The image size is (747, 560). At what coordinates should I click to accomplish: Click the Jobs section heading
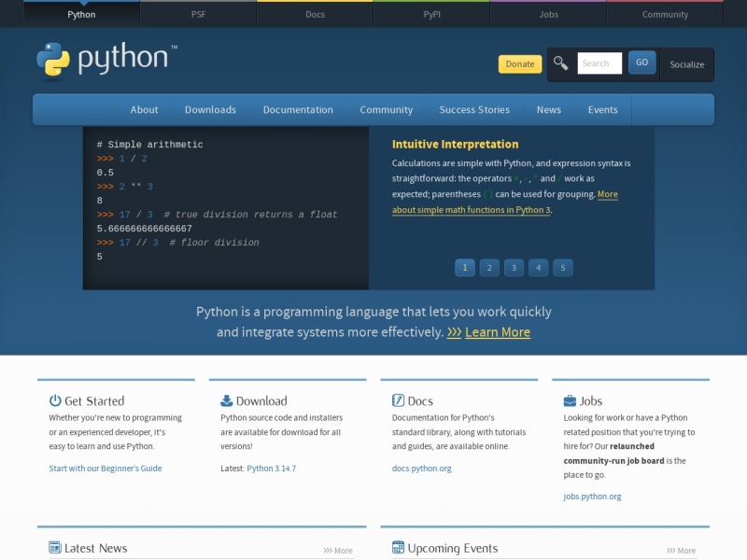[x=591, y=401]
